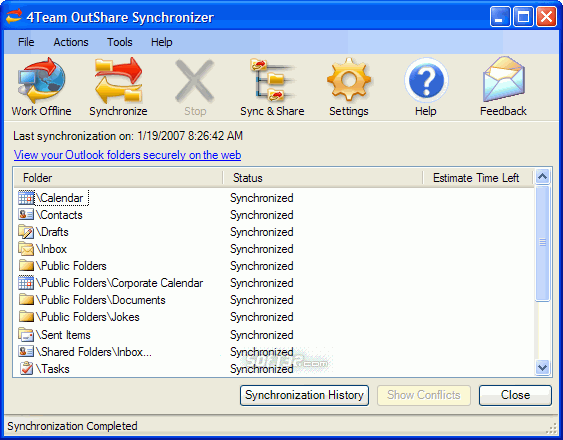Click the Shared Folders\Inbox row icon
This screenshot has width=563, height=440.
click(26, 351)
